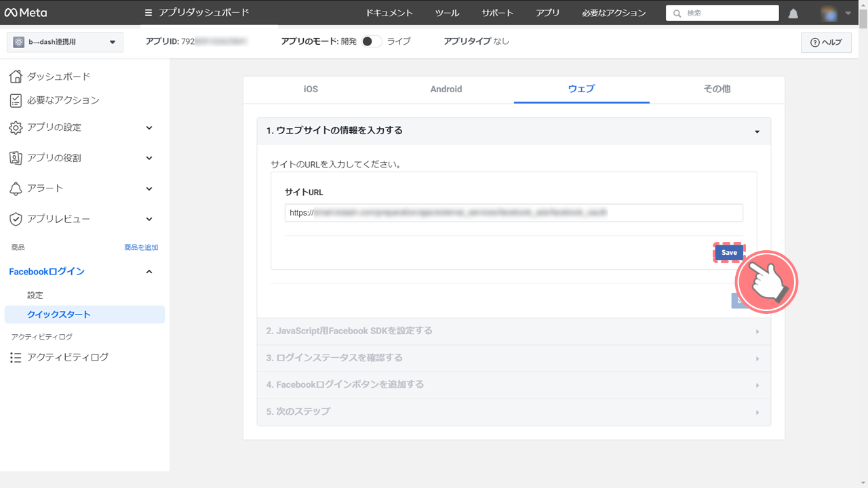Expand the アラート section
This screenshot has height=488, width=868.
pyautogui.click(x=149, y=188)
